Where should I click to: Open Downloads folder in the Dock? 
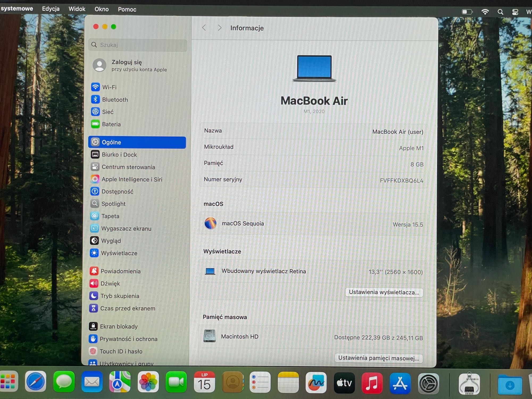(x=510, y=385)
